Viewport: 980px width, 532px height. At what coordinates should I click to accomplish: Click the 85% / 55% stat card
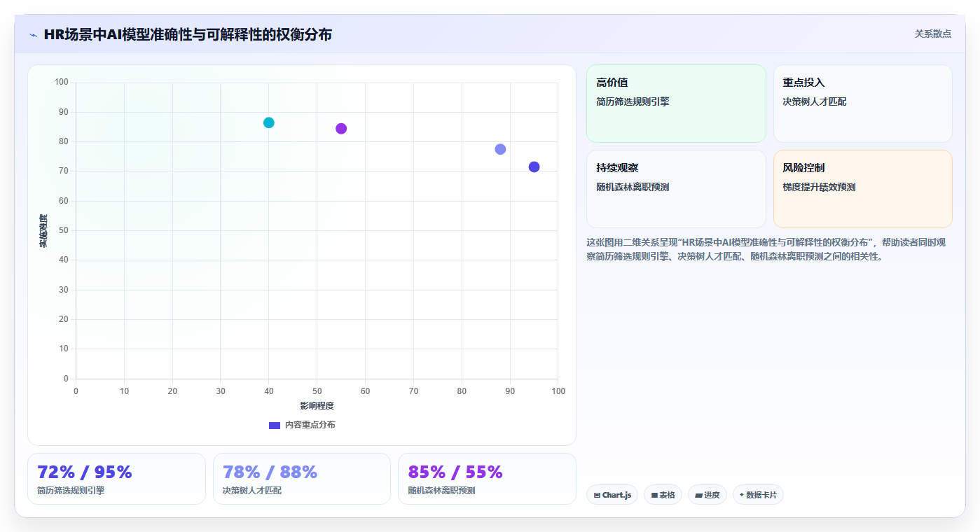487,479
